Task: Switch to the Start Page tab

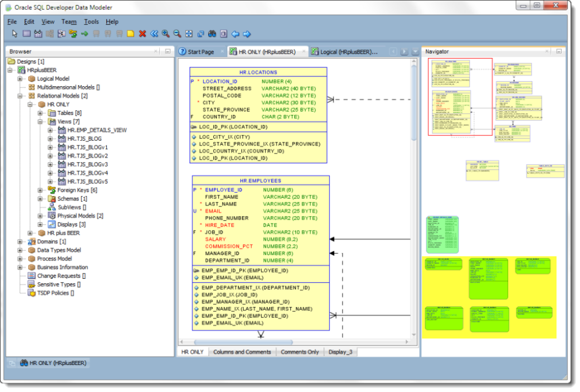Action: (x=201, y=52)
